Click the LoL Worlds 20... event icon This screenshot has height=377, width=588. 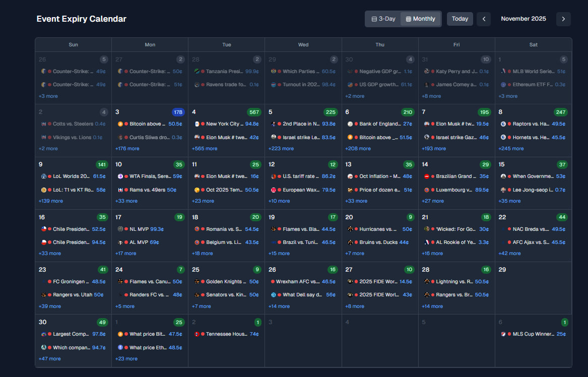43,176
